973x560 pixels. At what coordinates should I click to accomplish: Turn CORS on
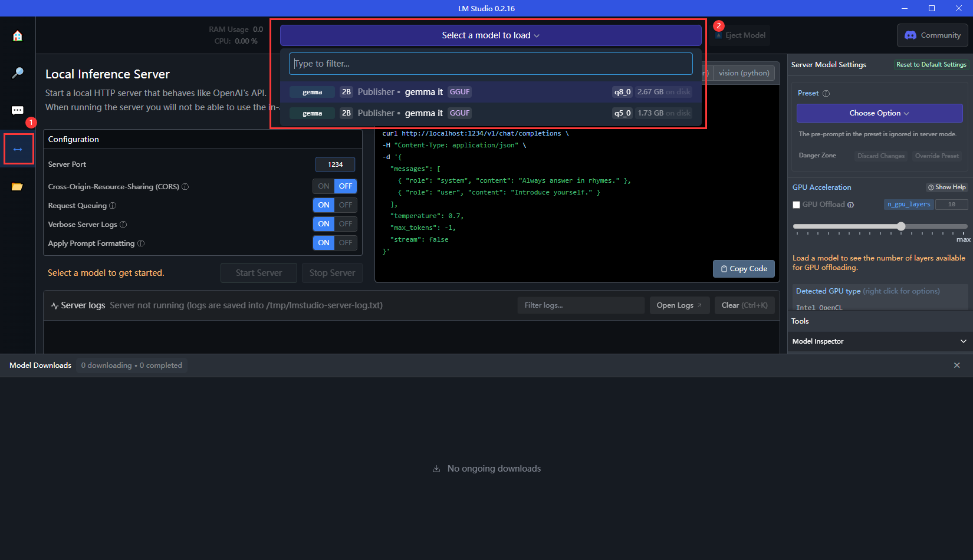point(324,186)
